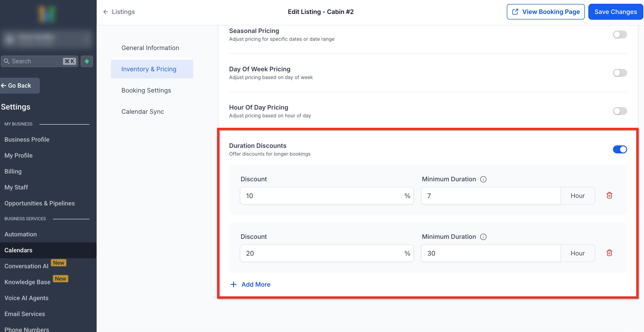This screenshot has width=644, height=332.
Task: Open View Booking Page link
Action: coord(546,12)
